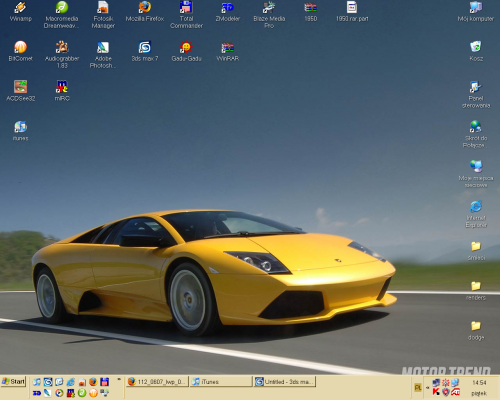Select the Internet Explorer desktop icon

(x=476, y=214)
